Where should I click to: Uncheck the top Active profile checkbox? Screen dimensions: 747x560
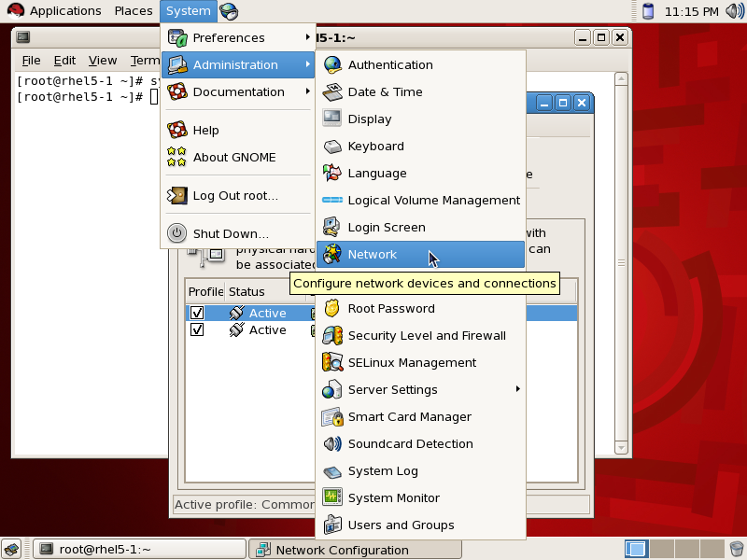pos(196,313)
